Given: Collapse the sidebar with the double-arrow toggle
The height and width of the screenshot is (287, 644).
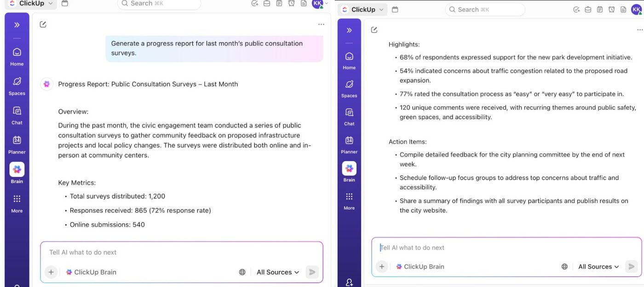Looking at the screenshot, I should (x=17, y=24).
